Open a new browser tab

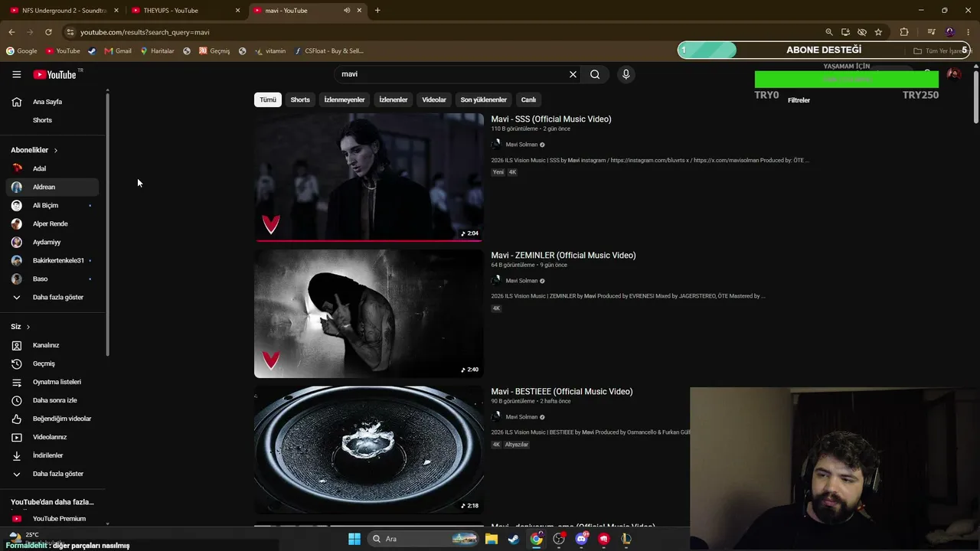(x=377, y=11)
